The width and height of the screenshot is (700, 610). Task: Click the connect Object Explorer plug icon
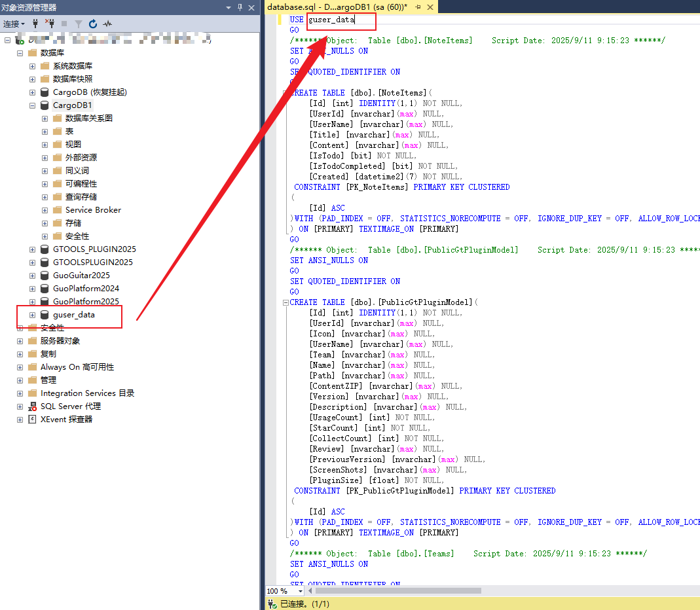35,24
